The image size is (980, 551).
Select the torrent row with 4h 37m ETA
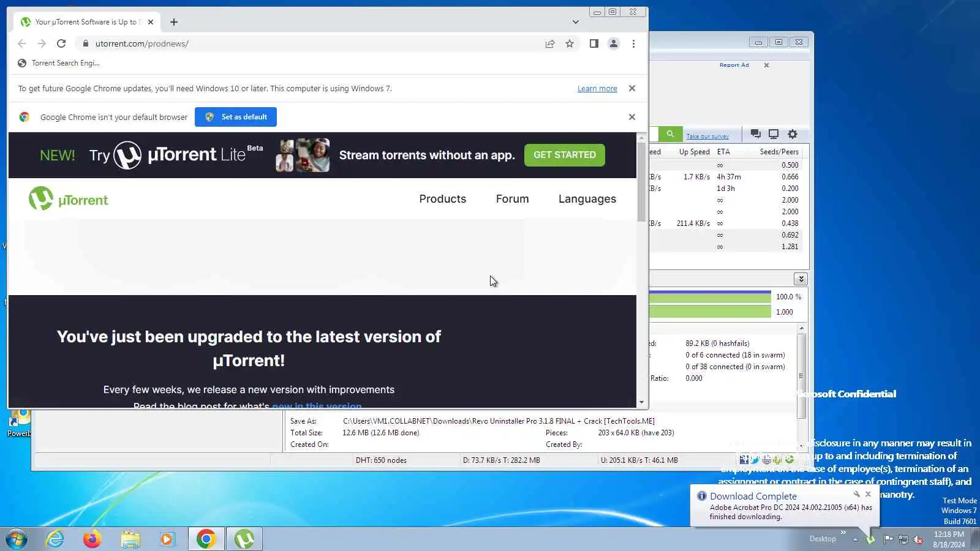[x=728, y=177]
